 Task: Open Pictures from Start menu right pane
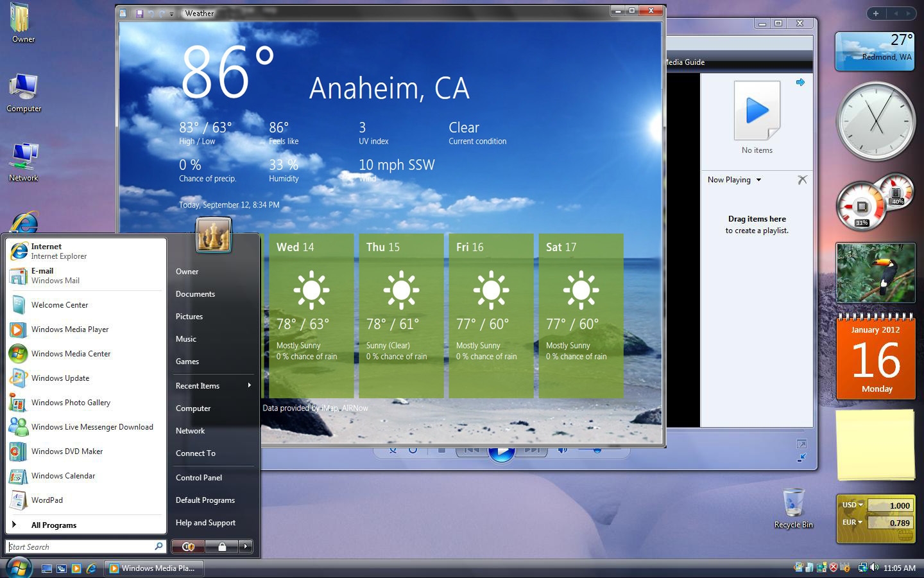[189, 317]
